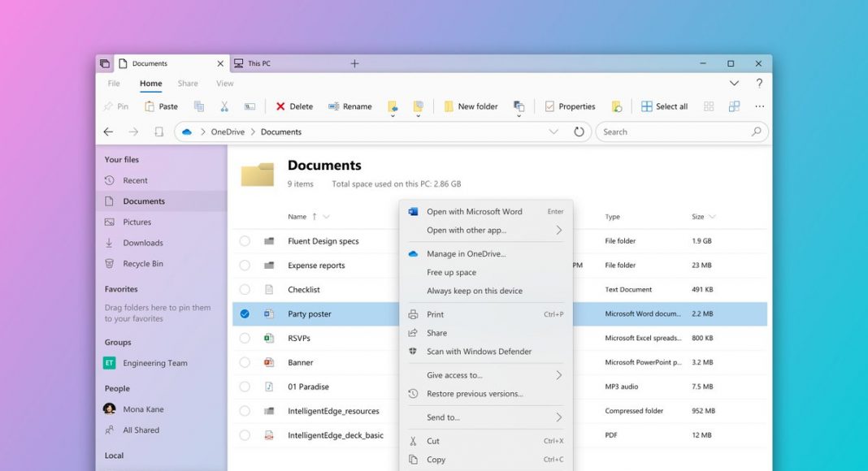Expand the Give access to submenu
The height and width of the screenshot is (471, 868).
[x=559, y=375]
